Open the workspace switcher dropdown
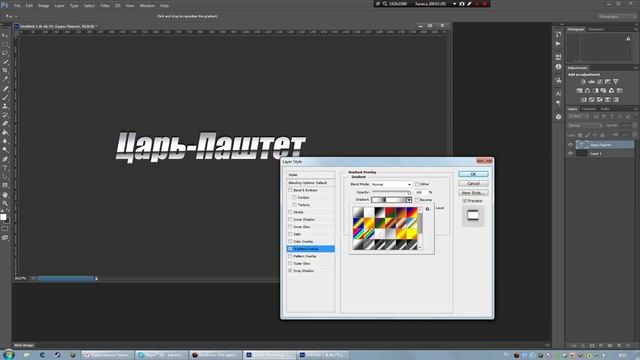The image size is (640, 360). (x=617, y=16)
